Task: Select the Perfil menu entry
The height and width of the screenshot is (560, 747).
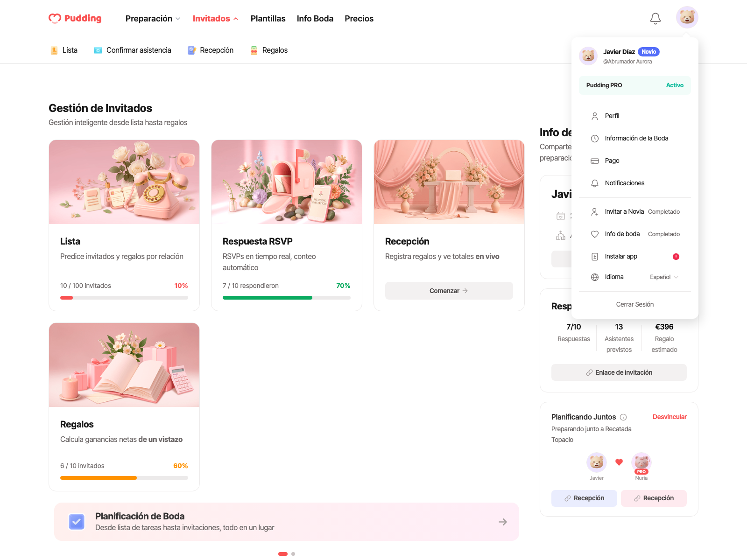Action: pyautogui.click(x=635, y=116)
